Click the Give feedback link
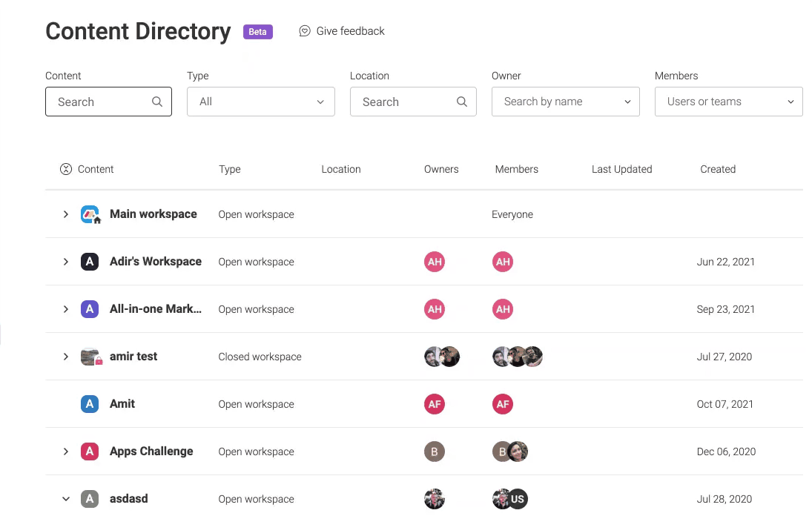 click(x=342, y=31)
